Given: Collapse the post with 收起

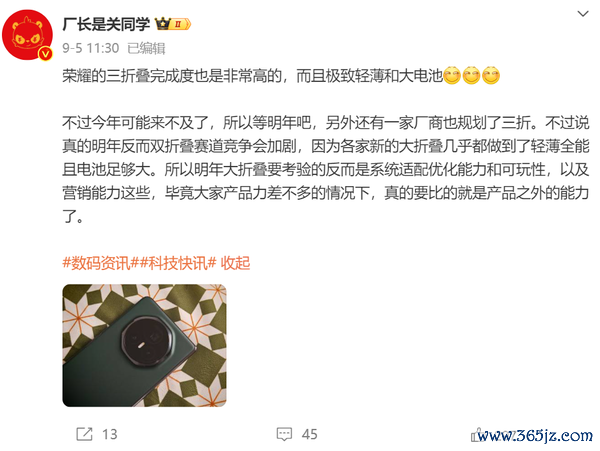Looking at the screenshot, I should click(235, 263).
